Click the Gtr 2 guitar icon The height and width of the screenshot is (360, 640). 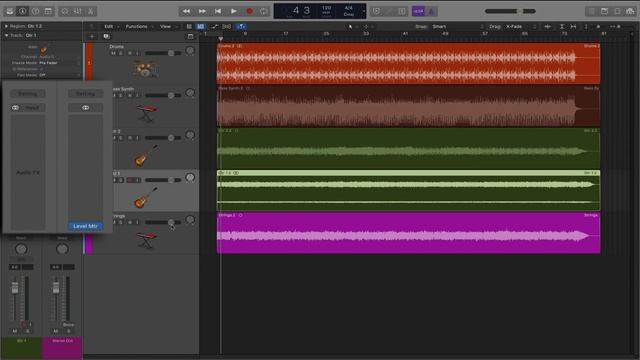pyautogui.click(x=145, y=156)
